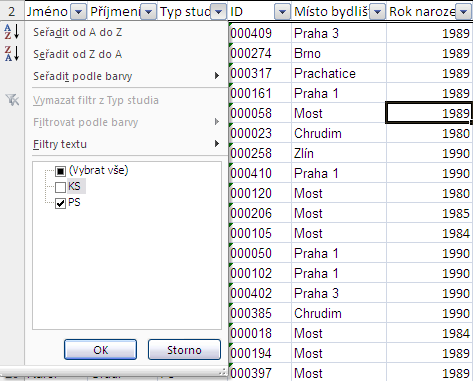Confirm the filter with OK button
The image size is (473, 381).
click(100, 350)
